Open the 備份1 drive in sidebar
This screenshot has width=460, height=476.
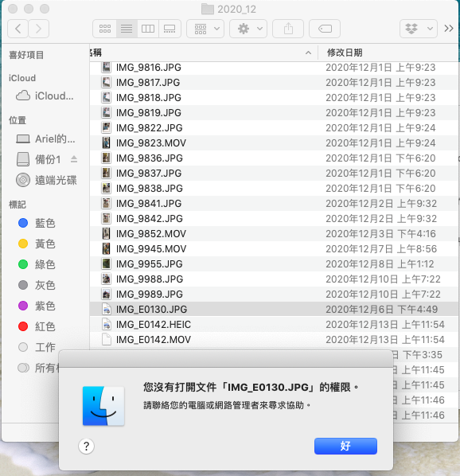pos(38,159)
